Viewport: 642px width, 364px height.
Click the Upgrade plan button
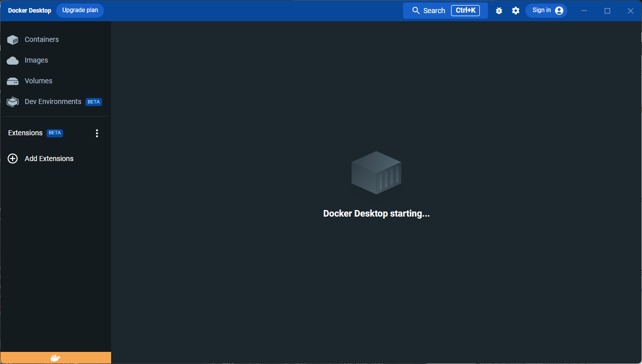tap(80, 11)
